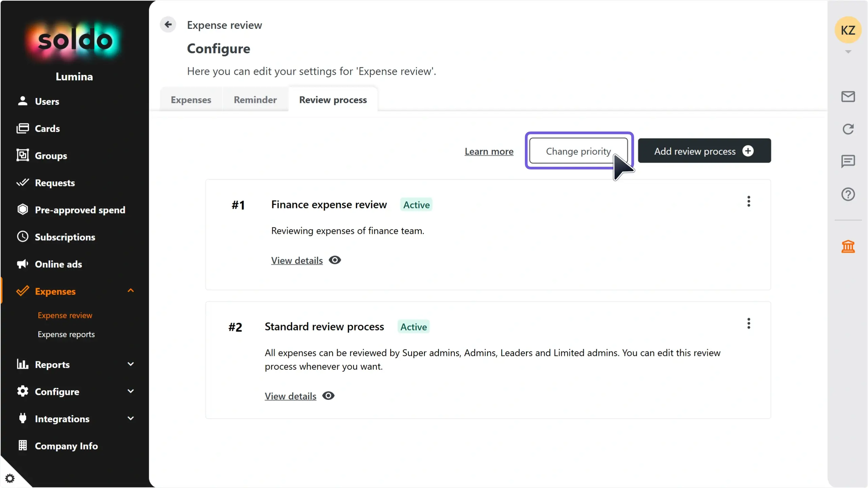Click the back arrow beside Expense review
868x488 pixels.
168,24
